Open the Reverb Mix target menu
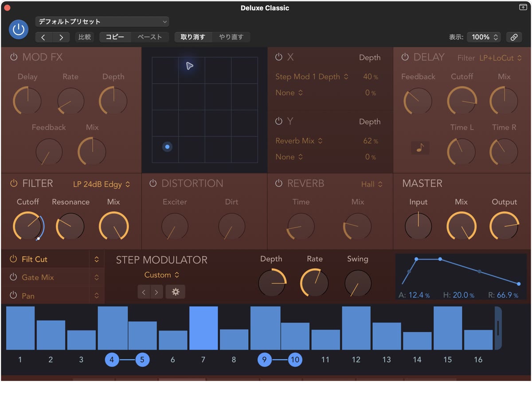This screenshot has height=412, width=532. tap(299, 141)
